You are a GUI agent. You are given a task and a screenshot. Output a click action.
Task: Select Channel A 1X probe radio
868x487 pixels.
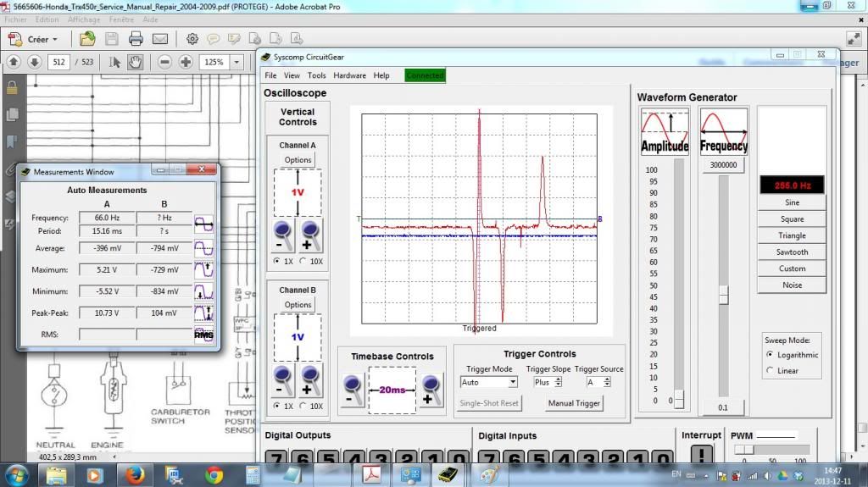(277, 261)
